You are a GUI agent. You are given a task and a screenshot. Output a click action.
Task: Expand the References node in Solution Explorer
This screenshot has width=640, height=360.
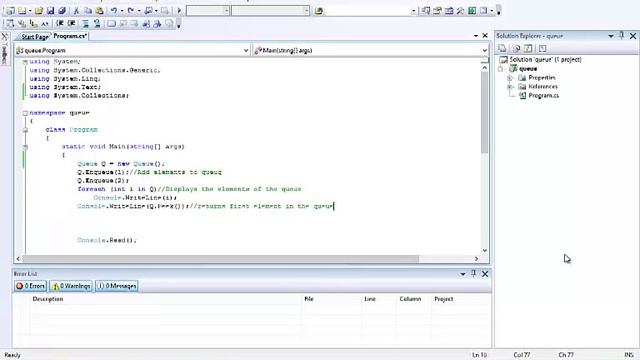510,87
